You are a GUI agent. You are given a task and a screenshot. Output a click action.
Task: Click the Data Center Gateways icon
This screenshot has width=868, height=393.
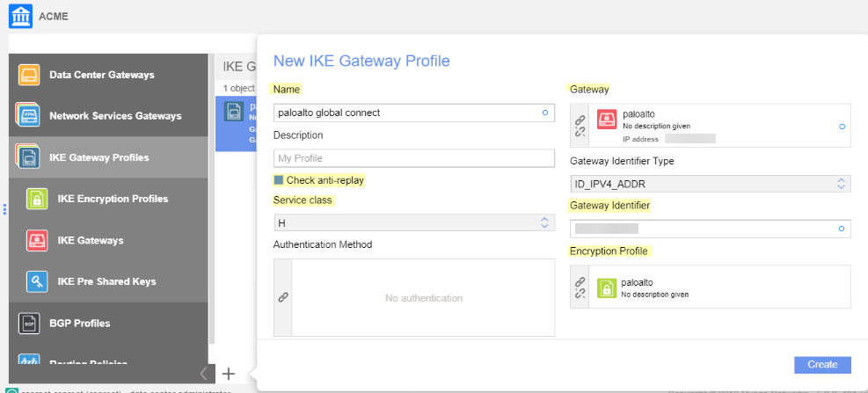tap(29, 75)
